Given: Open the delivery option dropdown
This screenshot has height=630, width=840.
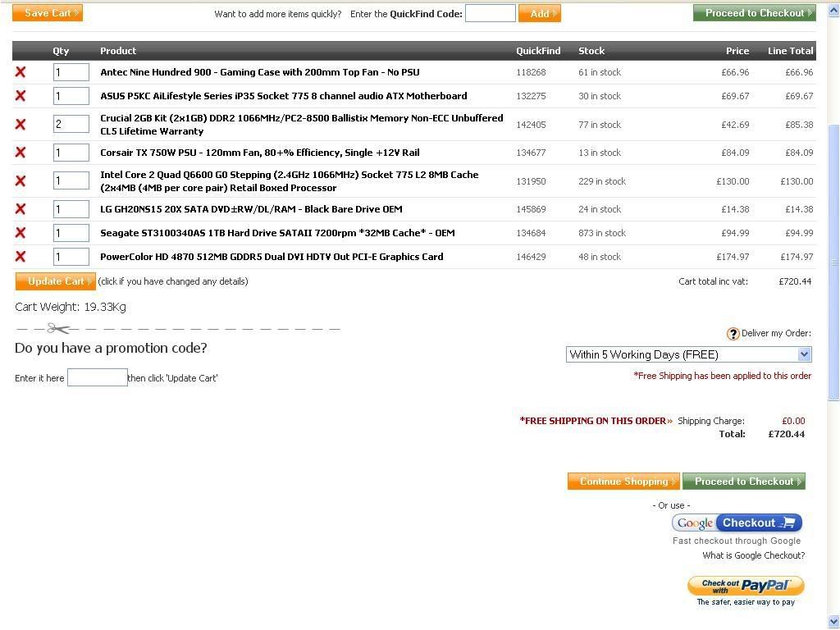Looking at the screenshot, I should coord(689,354).
